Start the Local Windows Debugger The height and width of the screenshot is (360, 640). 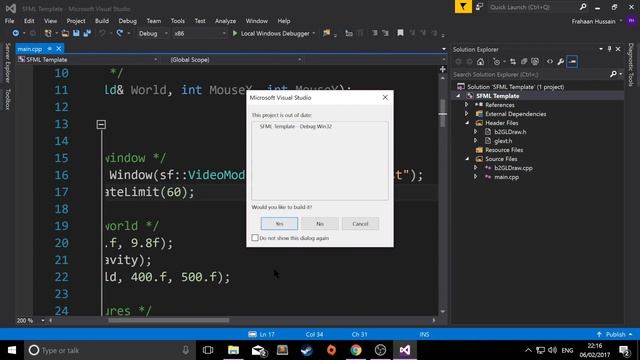coord(271,33)
